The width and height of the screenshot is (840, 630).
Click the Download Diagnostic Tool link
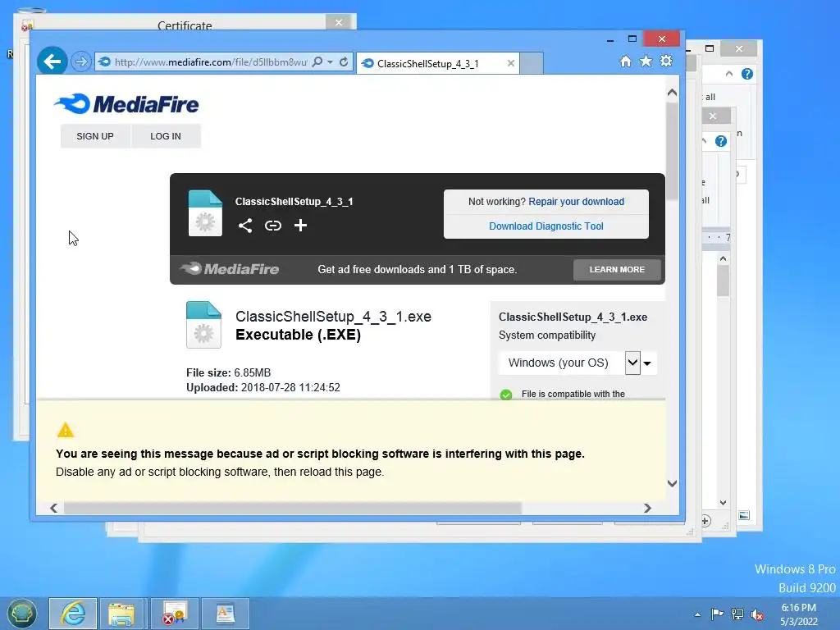[x=546, y=226]
